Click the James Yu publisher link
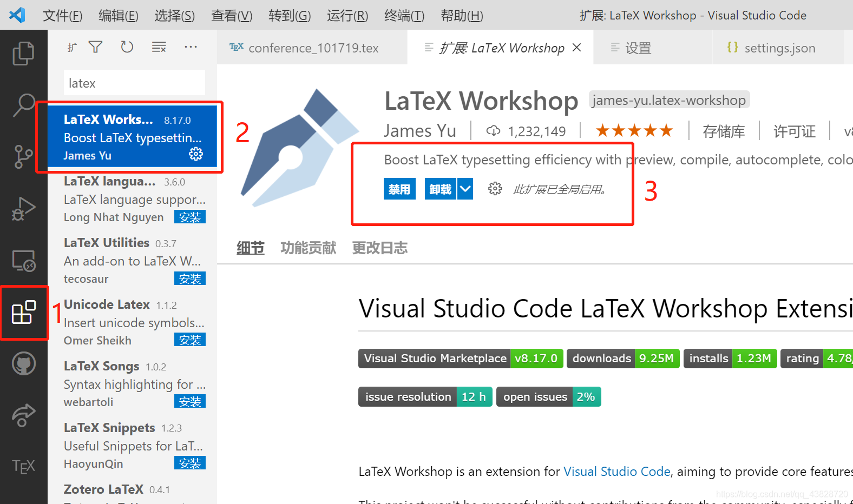853x504 pixels. pyautogui.click(x=420, y=130)
